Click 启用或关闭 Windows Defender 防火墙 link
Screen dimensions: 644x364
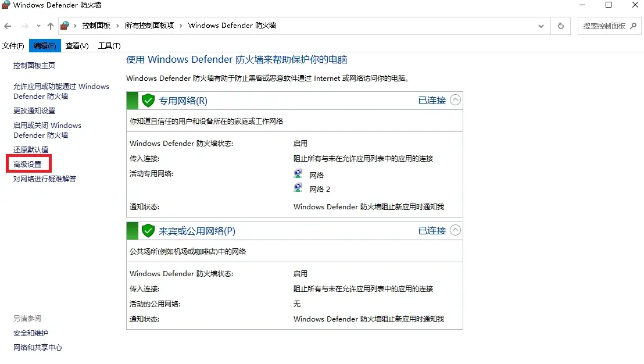[x=47, y=130]
